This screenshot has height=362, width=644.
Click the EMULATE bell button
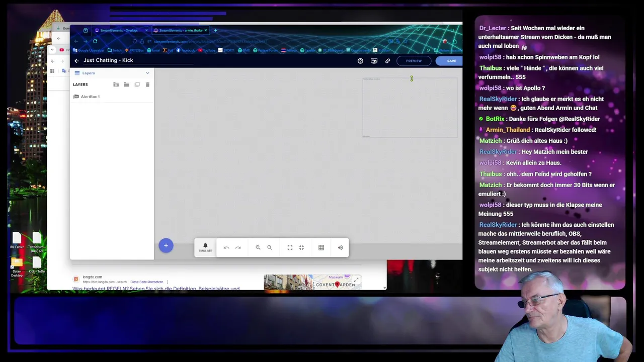tap(205, 247)
